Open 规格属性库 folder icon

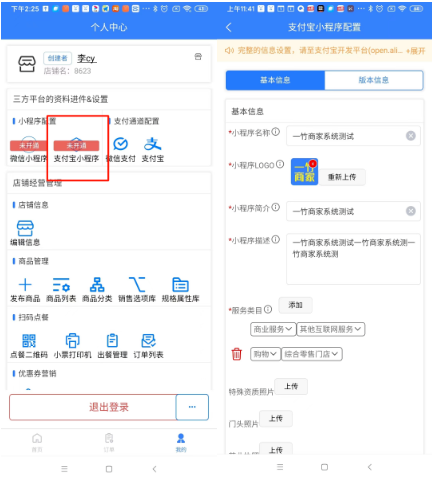point(180,285)
